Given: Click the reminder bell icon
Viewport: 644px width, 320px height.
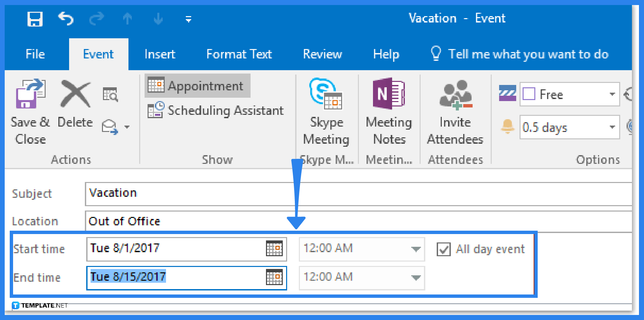Looking at the screenshot, I should pyautogui.click(x=507, y=127).
